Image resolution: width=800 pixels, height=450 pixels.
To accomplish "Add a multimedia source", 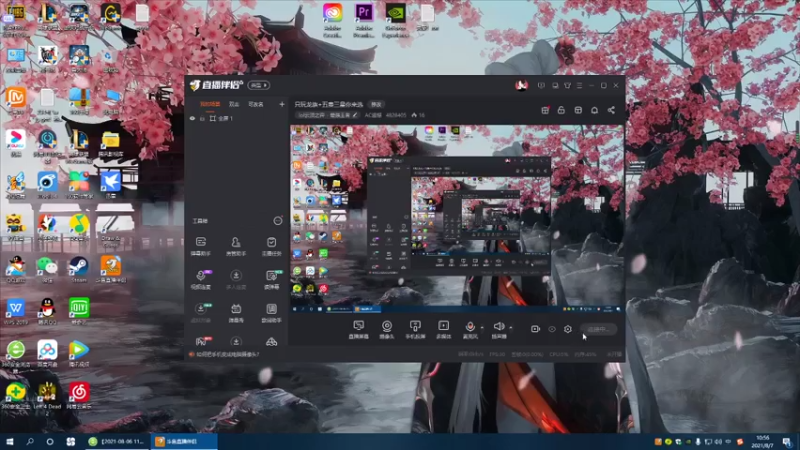I will pos(443,330).
